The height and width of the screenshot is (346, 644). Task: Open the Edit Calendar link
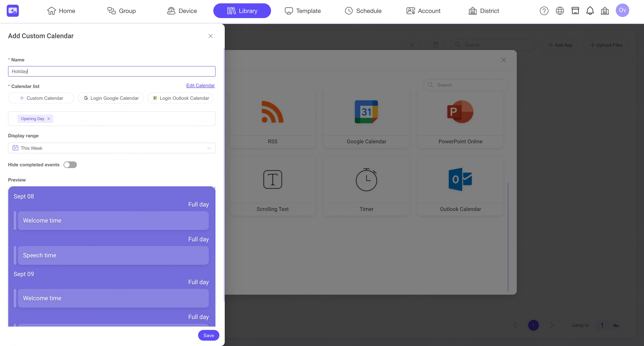(x=200, y=85)
